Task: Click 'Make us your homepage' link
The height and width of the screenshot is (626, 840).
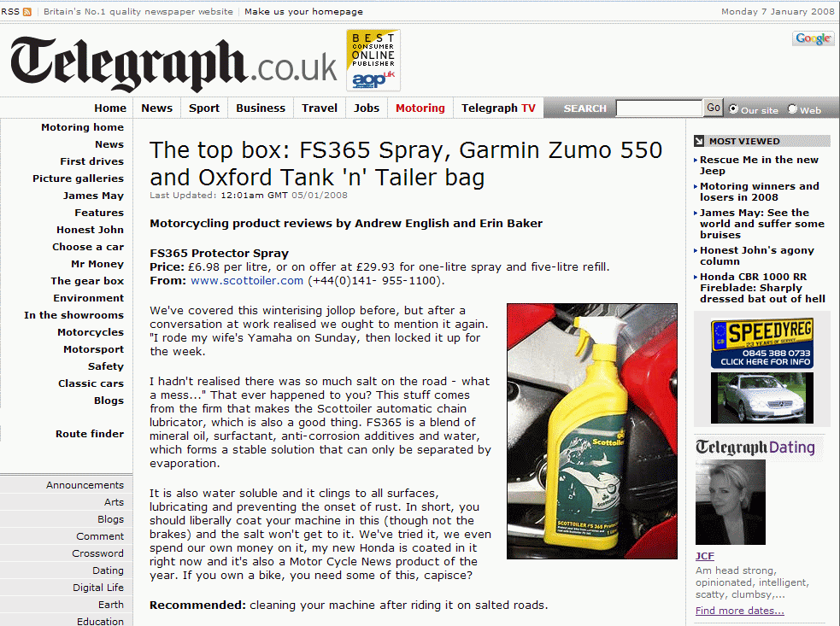Action: click(303, 12)
